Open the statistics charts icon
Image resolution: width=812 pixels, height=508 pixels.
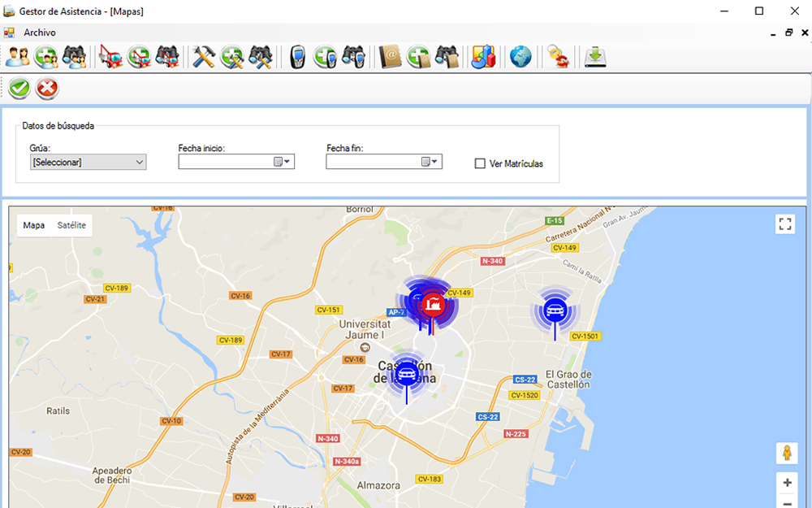483,57
